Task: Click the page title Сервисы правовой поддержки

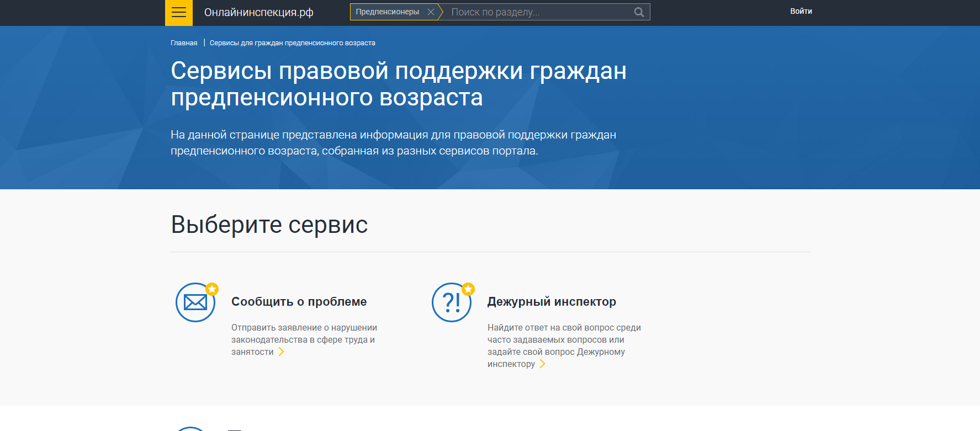Action: [x=399, y=84]
